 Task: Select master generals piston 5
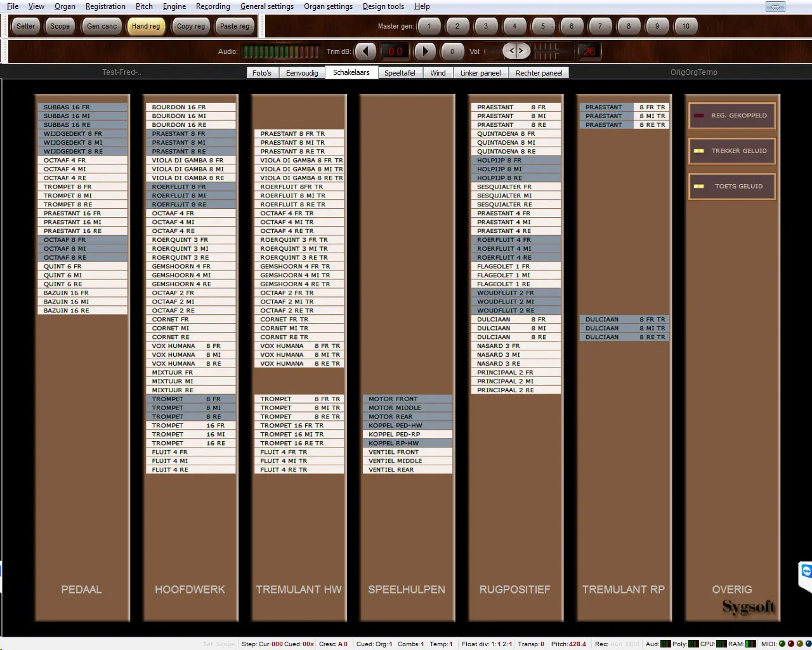tap(543, 26)
